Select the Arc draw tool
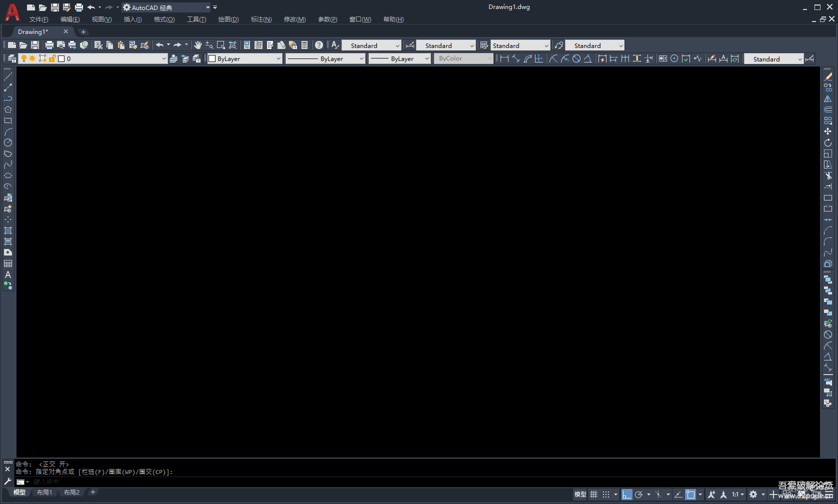This screenshot has height=504, width=838. coord(8,131)
